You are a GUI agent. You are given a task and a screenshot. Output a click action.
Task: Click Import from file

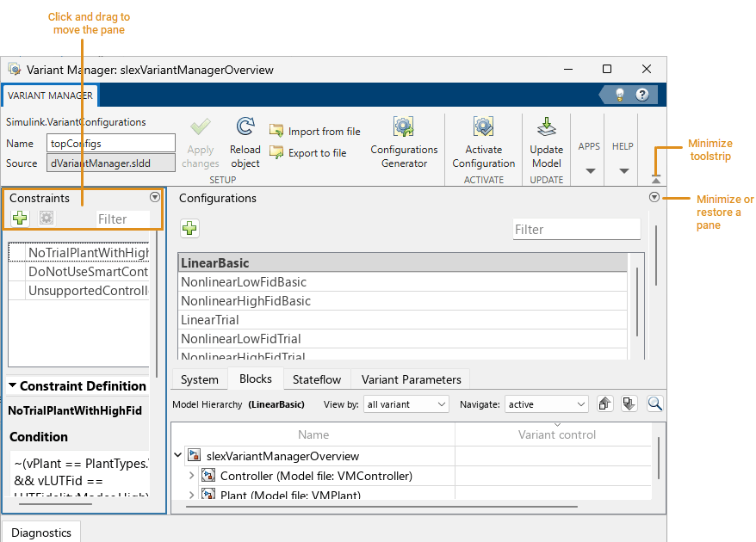315,131
